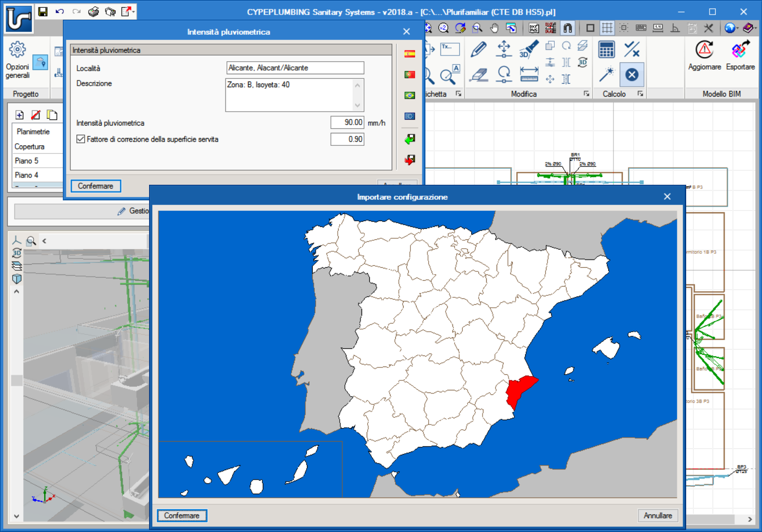Toggle the magnet object snap button

[x=568, y=28]
